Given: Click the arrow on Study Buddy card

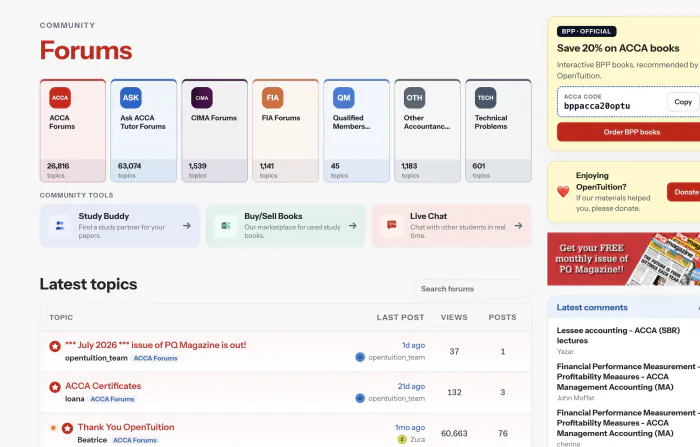Looking at the screenshot, I should click(x=187, y=226).
